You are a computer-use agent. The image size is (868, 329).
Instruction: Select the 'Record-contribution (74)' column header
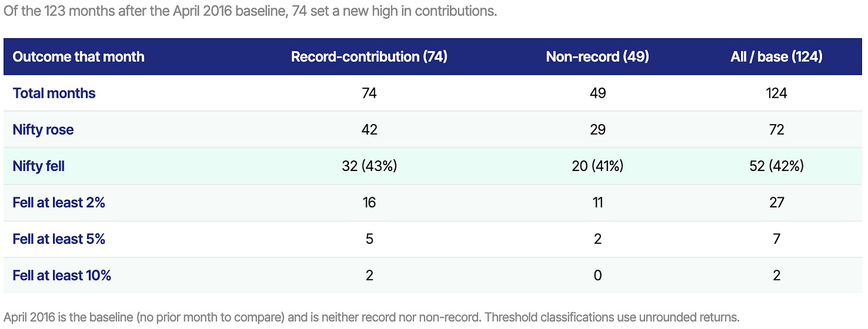click(369, 57)
